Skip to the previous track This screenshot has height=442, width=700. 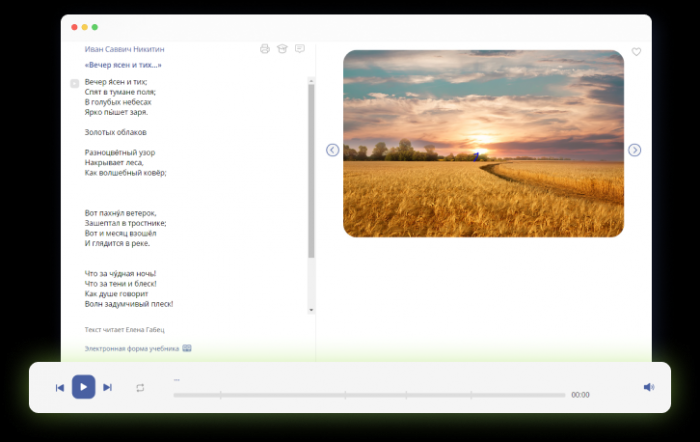pyautogui.click(x=60, y=387)
